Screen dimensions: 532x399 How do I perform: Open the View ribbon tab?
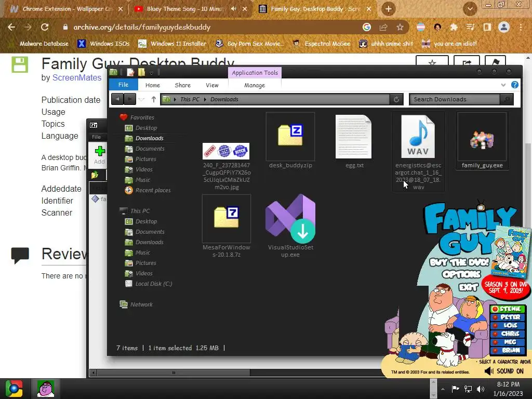(x=212, y=85)
